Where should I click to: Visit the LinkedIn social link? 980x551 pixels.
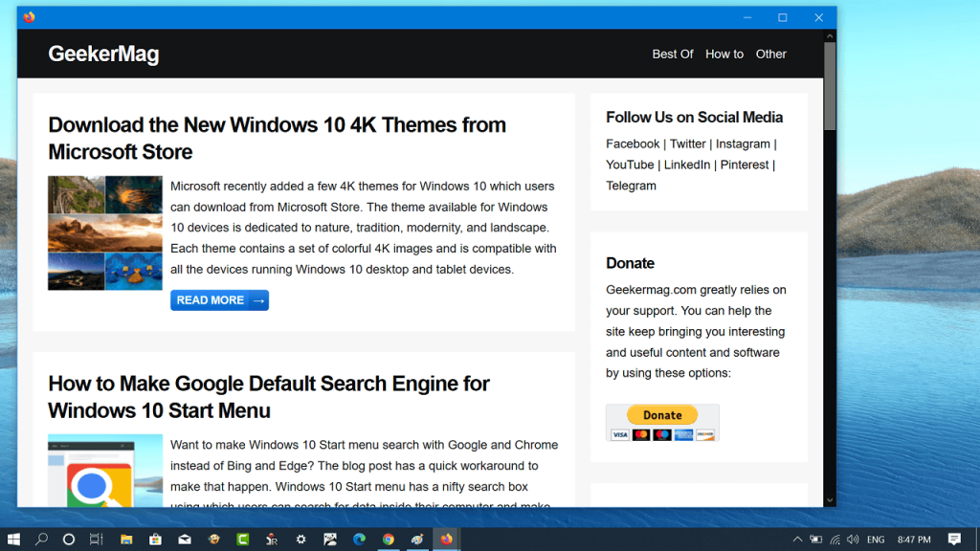point(687,165)
